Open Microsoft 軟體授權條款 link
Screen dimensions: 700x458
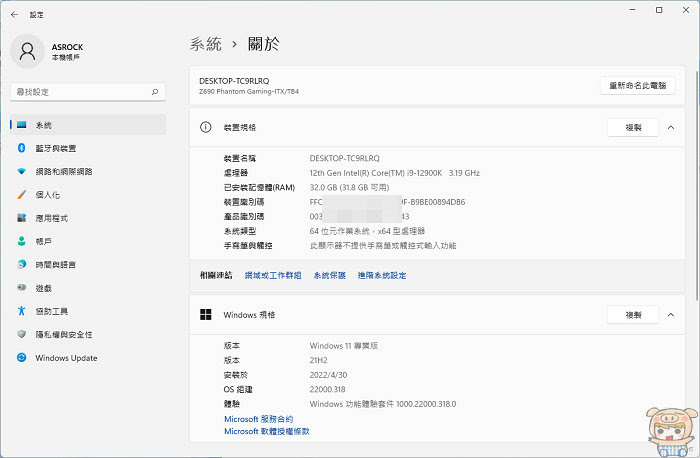point(267,431)
